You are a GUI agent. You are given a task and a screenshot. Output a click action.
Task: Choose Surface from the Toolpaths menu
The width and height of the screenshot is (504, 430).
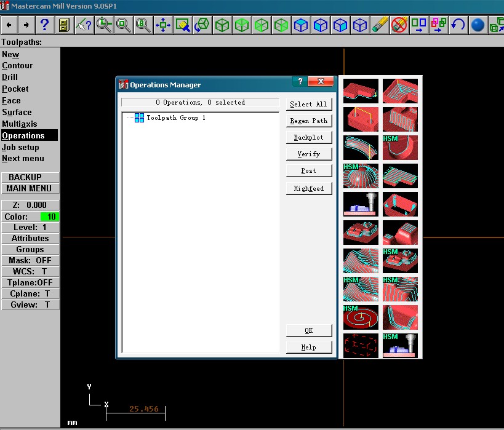click(x=17, y=112)
